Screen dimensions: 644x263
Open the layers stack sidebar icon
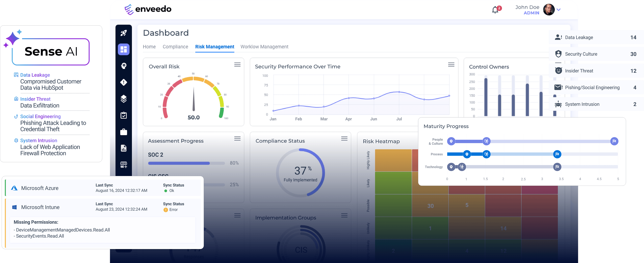click(123, 99)
